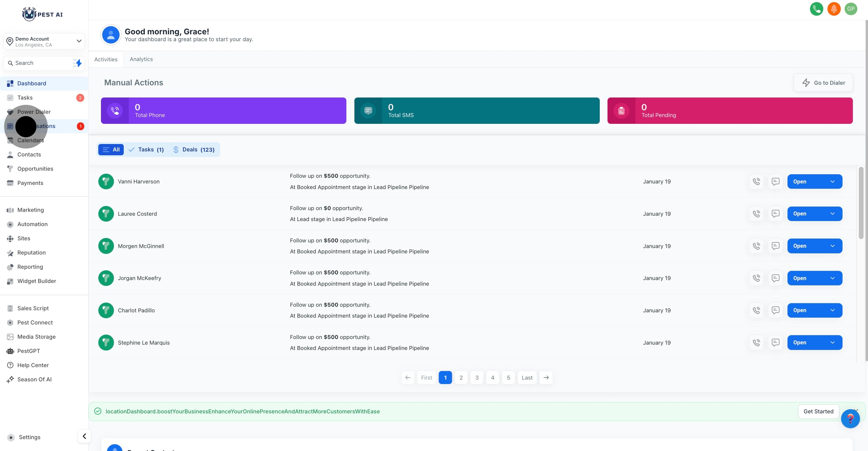868x451 pixels.
Task: Switch to the Analytics tab
Action: click(x=141, y=59)
